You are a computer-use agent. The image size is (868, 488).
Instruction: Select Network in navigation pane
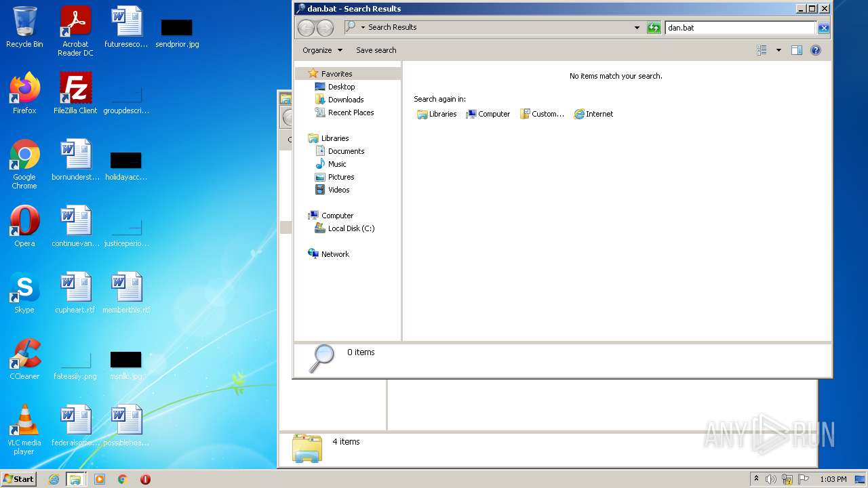(x=329, y=254)
